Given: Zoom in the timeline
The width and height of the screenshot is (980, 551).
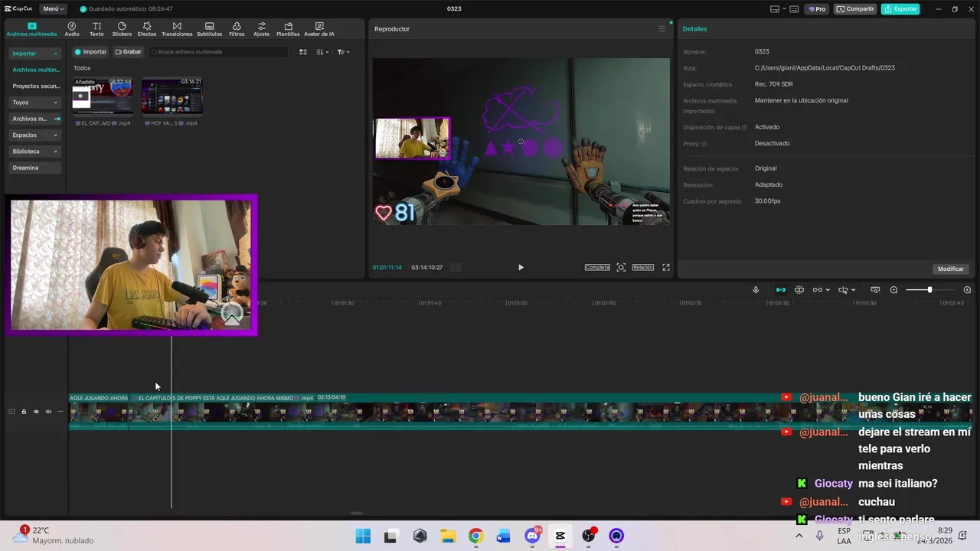Looking at the screenshot, I should [x=967, y=290].
